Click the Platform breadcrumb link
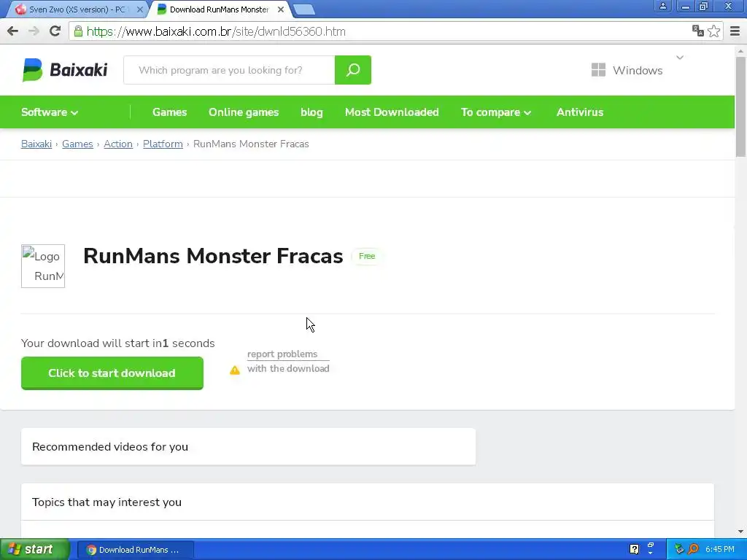The image size is (747, 560). click(163, 144)
